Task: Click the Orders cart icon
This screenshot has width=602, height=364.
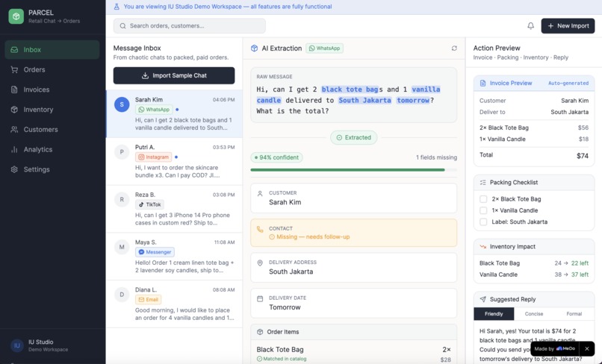Action: [14, 69]
